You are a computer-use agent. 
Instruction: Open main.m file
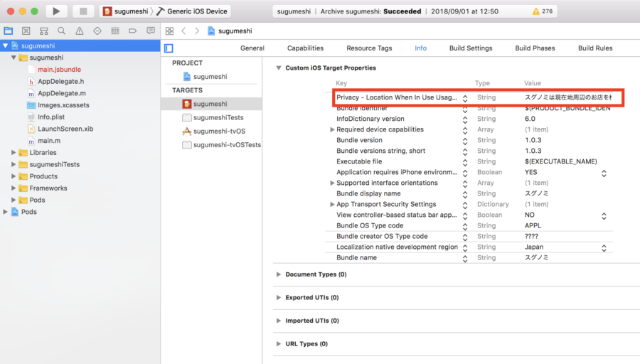click(49, 140)
